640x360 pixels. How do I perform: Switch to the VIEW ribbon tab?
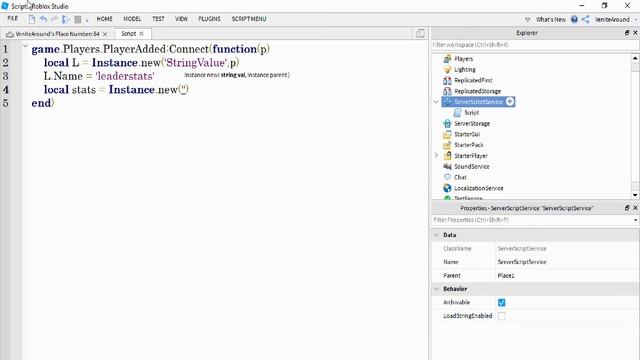coord(181,19)
